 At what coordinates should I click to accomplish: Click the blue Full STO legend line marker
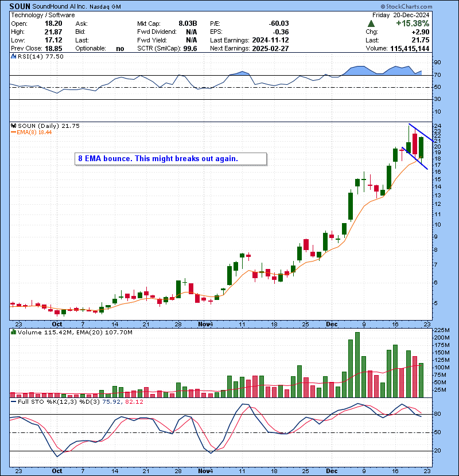pos(13,401)
